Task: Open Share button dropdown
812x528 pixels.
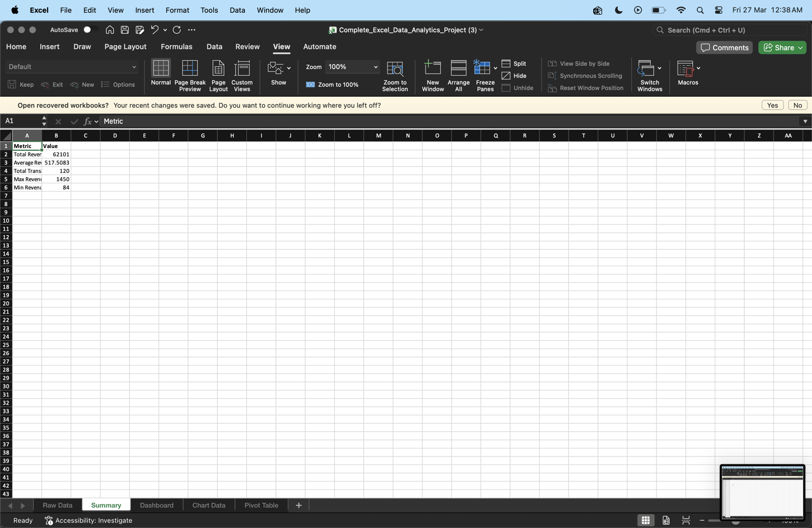Action: (800, 48)
